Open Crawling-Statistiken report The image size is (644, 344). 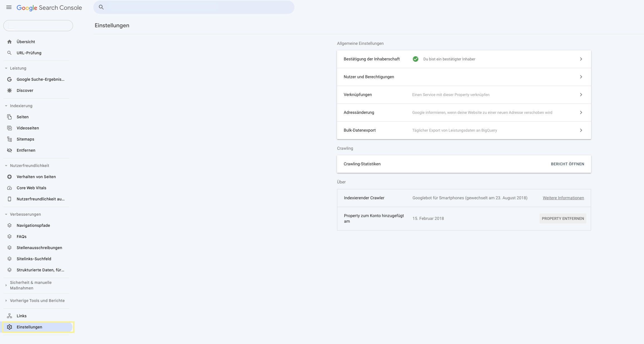click(567, 163)
